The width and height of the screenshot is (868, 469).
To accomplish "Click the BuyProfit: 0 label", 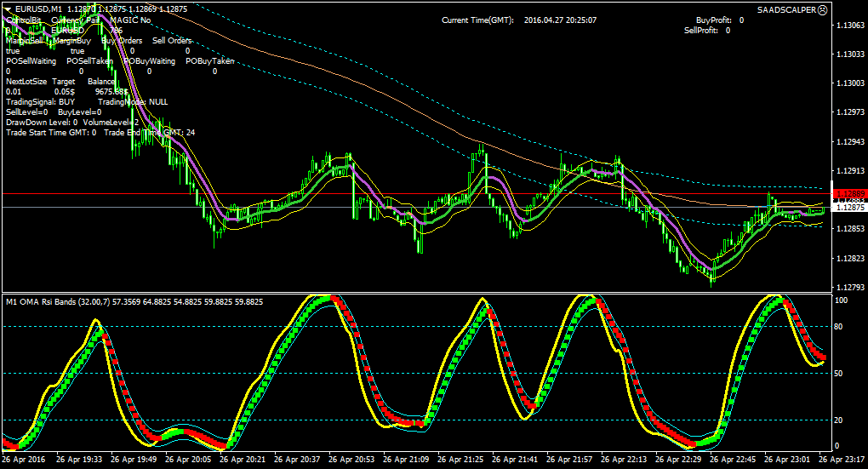I will click(x=720, y=20).
